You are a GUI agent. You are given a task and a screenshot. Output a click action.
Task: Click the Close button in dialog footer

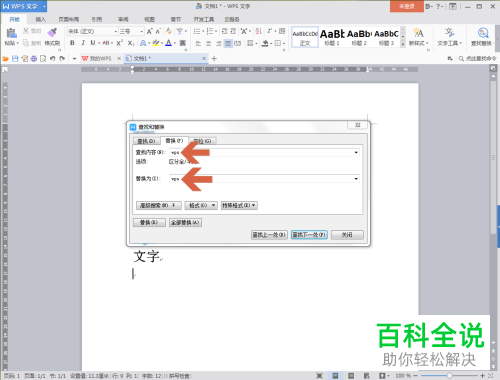(x=347, y=235)
